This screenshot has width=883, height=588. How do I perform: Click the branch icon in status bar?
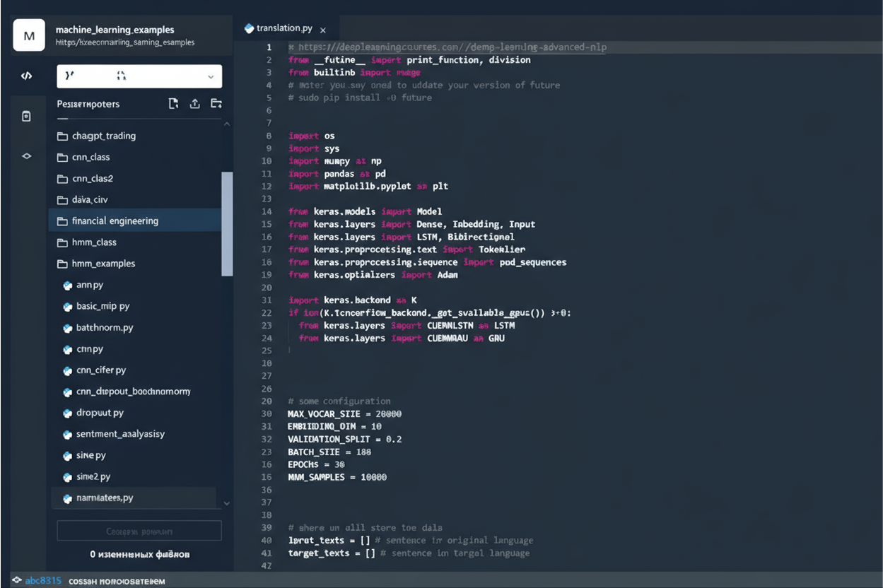[16, 581]
